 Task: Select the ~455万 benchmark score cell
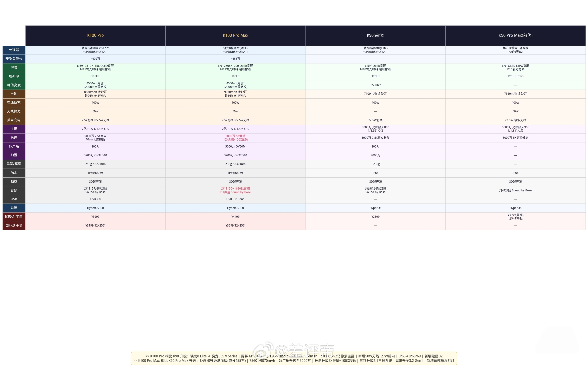pos(235,59)
